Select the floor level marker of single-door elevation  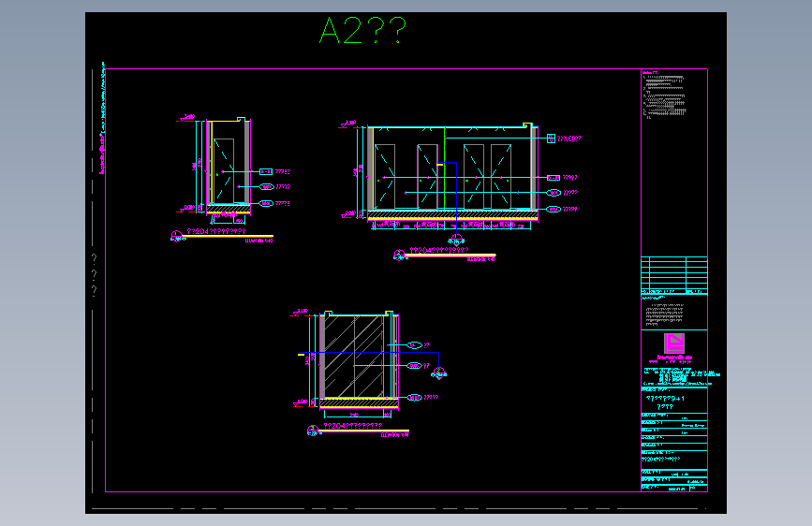[185, 209]
